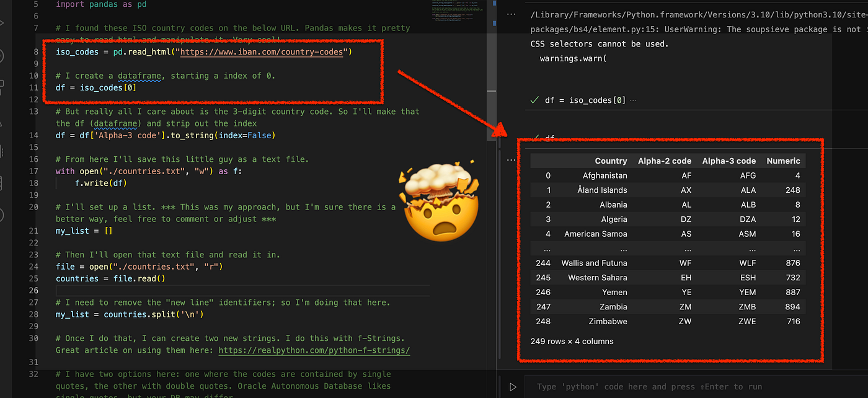Place cursor on editor line "df = iso_codes[0]"
This screenshot has width=868, height=398.
coord(96,87)
